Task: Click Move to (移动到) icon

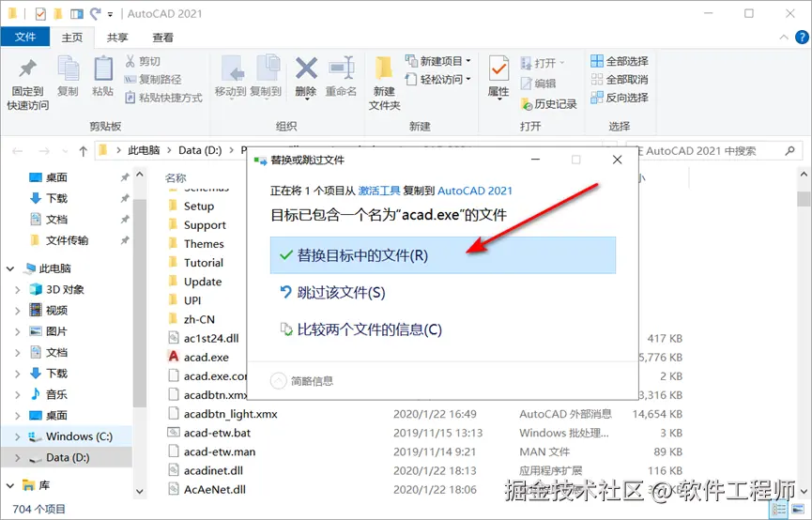Action: click(x=230, y=76)
